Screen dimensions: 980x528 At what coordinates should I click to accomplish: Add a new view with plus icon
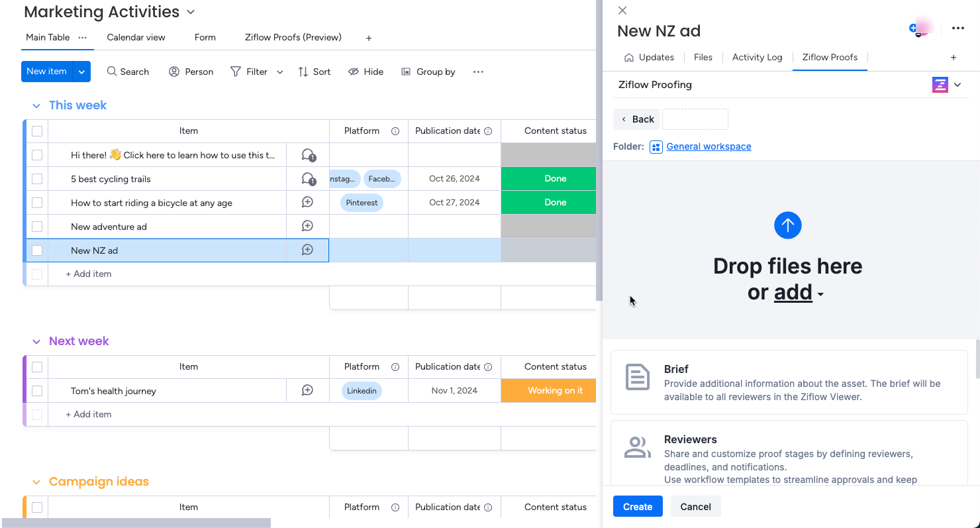369,38
